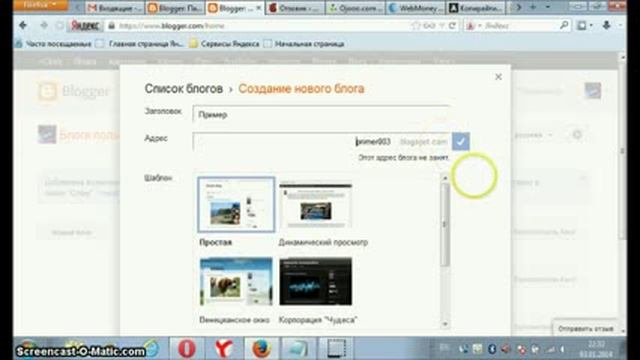Click the template list scrollbar thumb
This screenshot has height=360, width=640.
point(445,224)
